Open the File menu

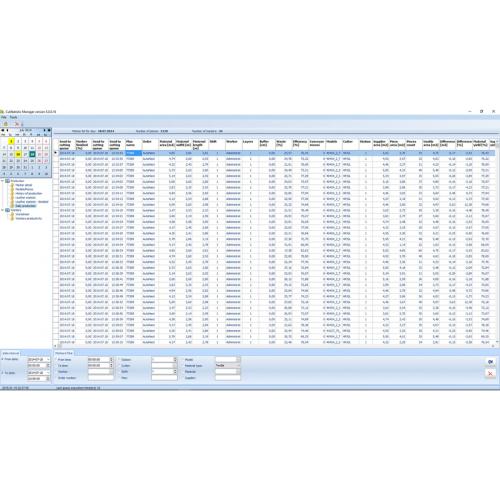(x=4, y=117)
